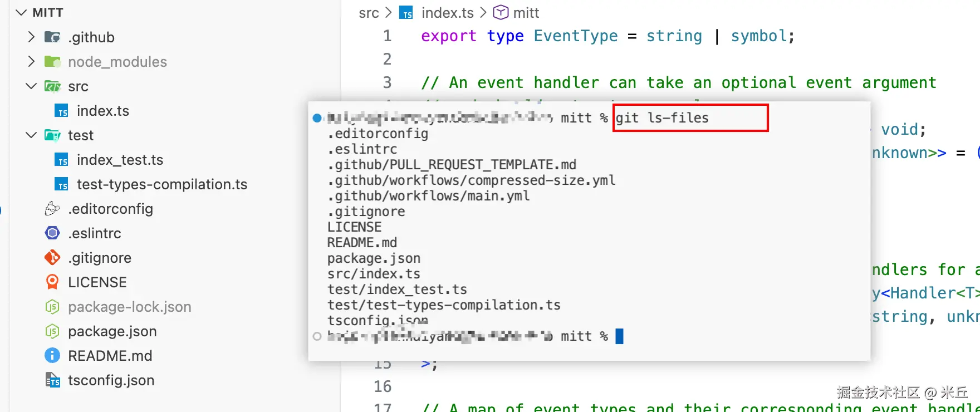Click .github/PULL_REQUEST_TEMPLATE.md in terminal output
Screen dimensions: 980x412
(x=452, y=165)
